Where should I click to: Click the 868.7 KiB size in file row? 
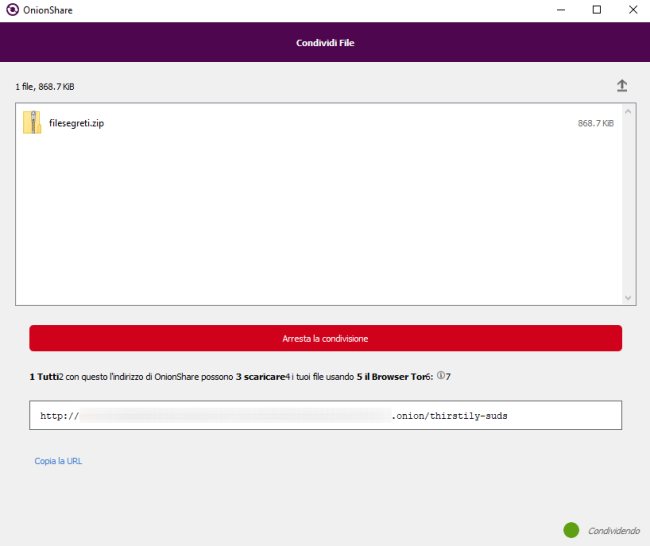coord(596,123)
